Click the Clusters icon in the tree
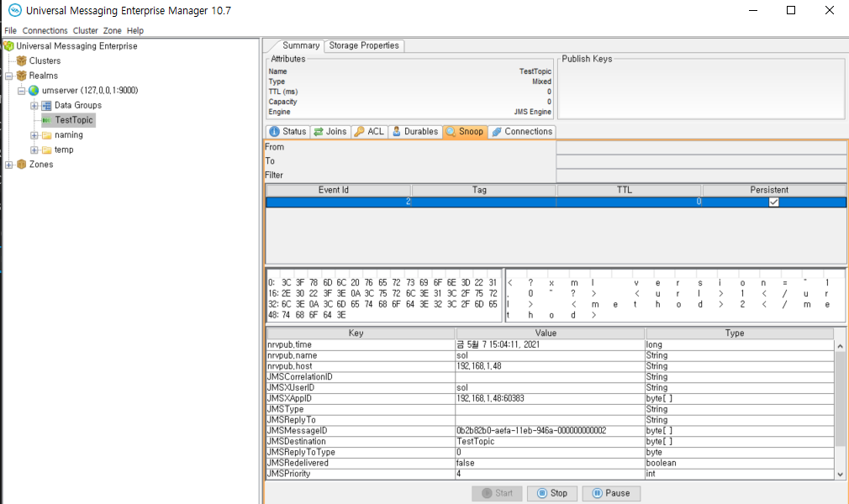 pos(21,60)
